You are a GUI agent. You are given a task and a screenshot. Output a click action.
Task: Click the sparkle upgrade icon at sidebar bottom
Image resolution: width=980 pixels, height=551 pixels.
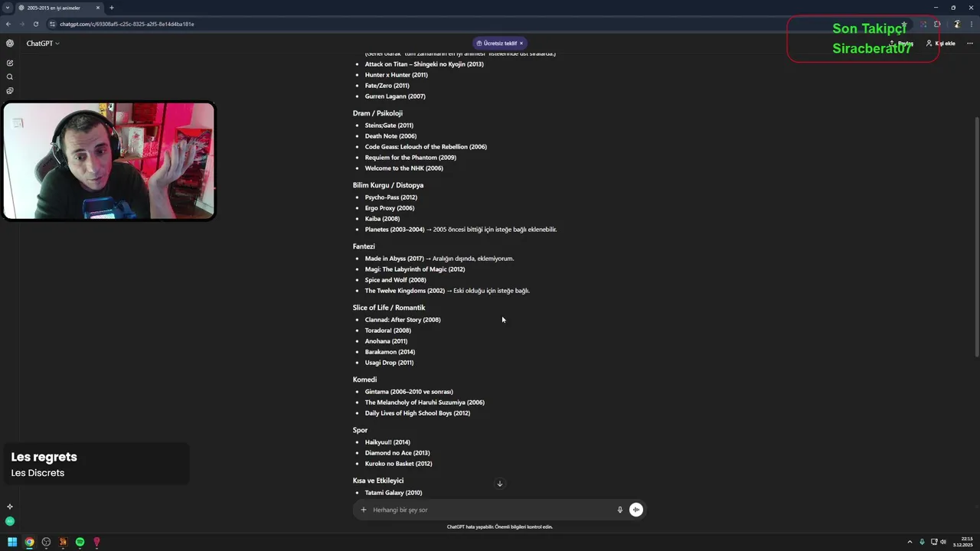[10, 507]
